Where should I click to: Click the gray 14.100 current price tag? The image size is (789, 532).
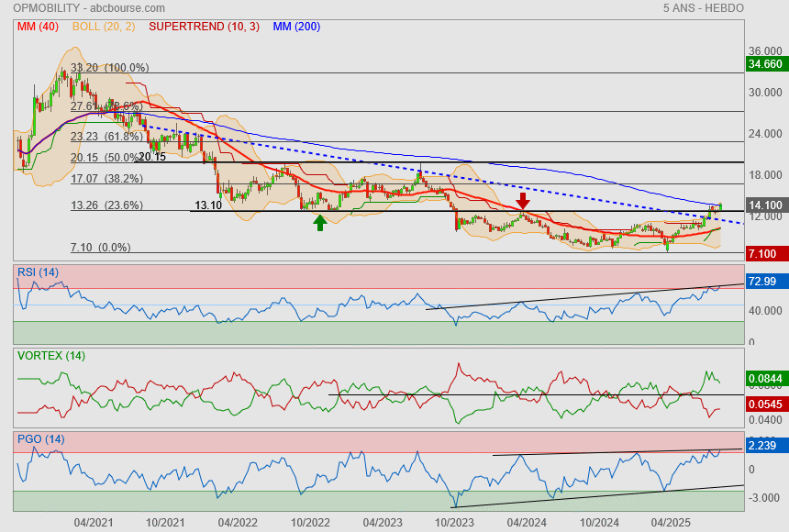[x=765, y=205]
